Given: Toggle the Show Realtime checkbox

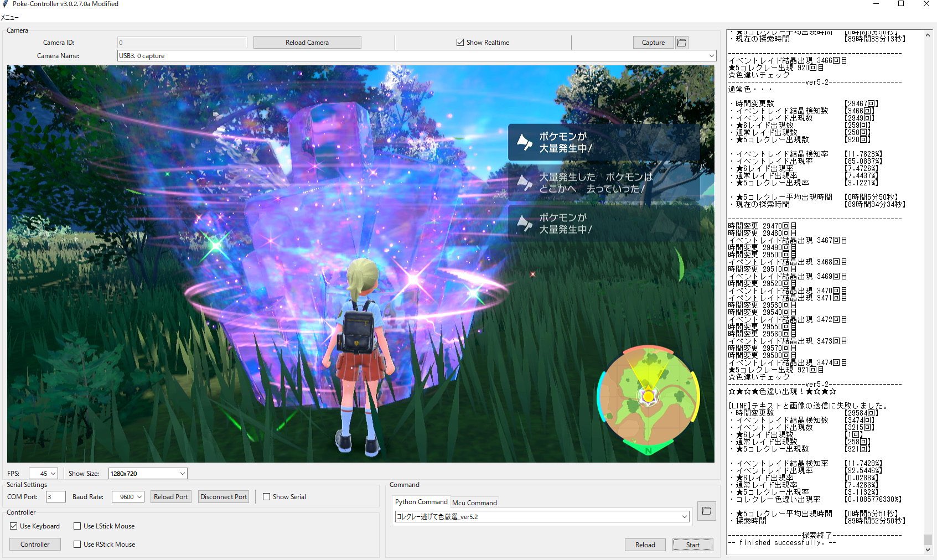Looking at the screenshot, I should (460, 43).
